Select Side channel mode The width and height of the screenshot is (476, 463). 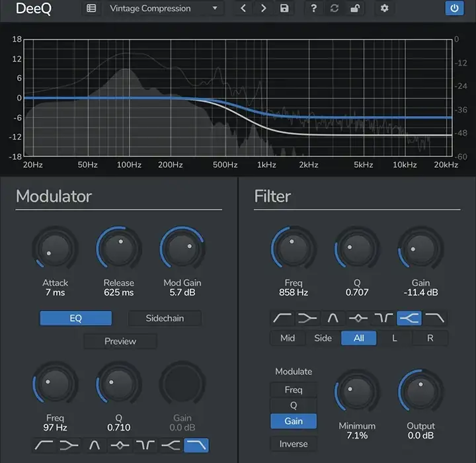[323, 338]
